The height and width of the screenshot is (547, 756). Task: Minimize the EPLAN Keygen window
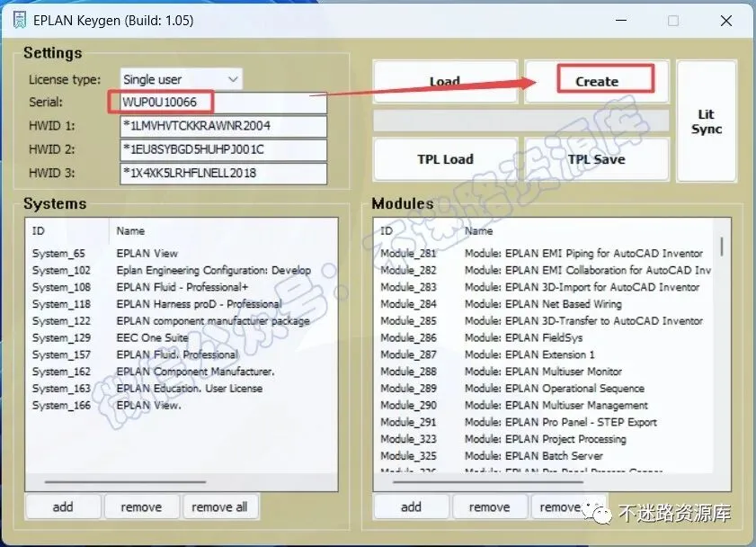click(621, 21)
